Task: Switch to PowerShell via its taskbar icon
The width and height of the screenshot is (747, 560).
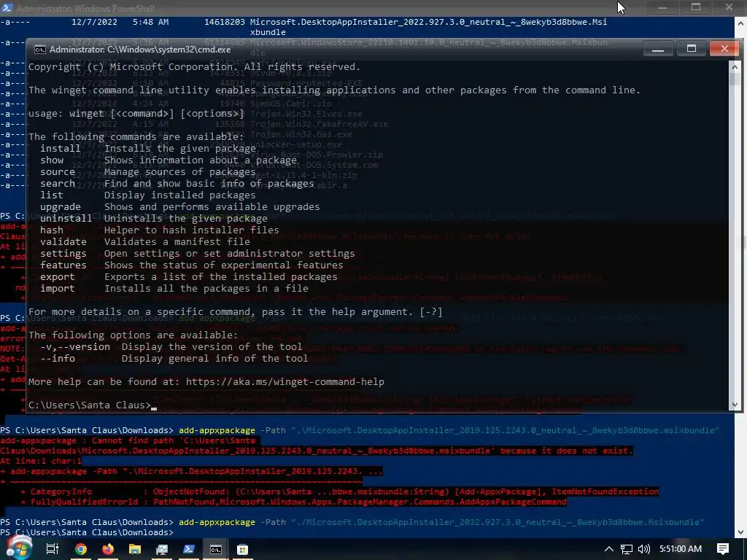Action: 189,549
